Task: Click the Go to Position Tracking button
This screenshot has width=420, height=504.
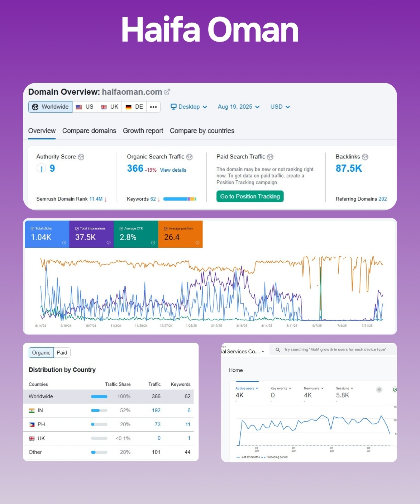Action: (x=250, y=196)
